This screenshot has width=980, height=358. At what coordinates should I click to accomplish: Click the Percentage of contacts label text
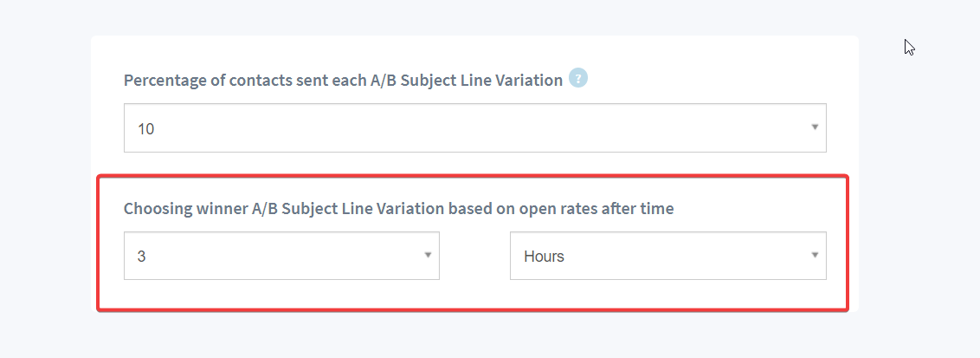point(343,80)
